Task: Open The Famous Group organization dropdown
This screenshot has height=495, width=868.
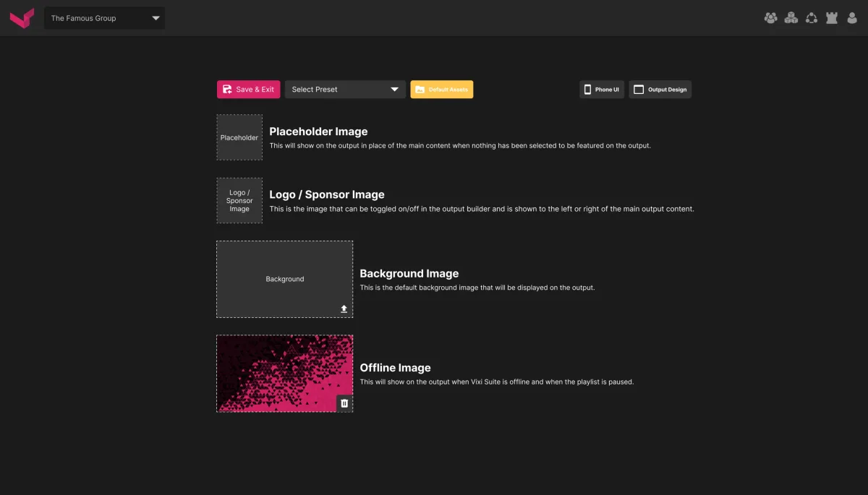Action: [x=104, y=18]
